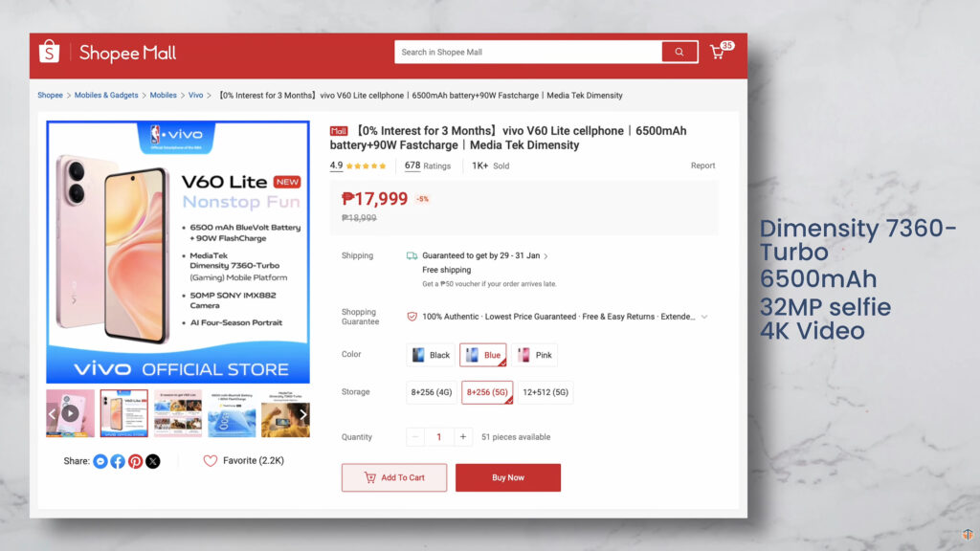Click the Shopee bag logo icon
The height and width of the screenshot is (551, 980).
pyautogui.click(x=50, y=52)
